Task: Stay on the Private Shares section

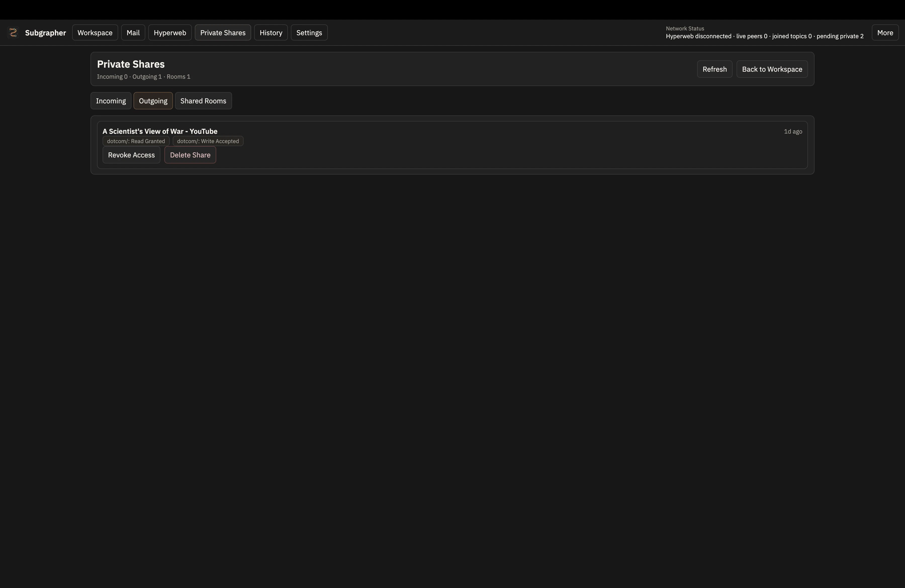Action: pyautogui.click(x=223, y=32)
